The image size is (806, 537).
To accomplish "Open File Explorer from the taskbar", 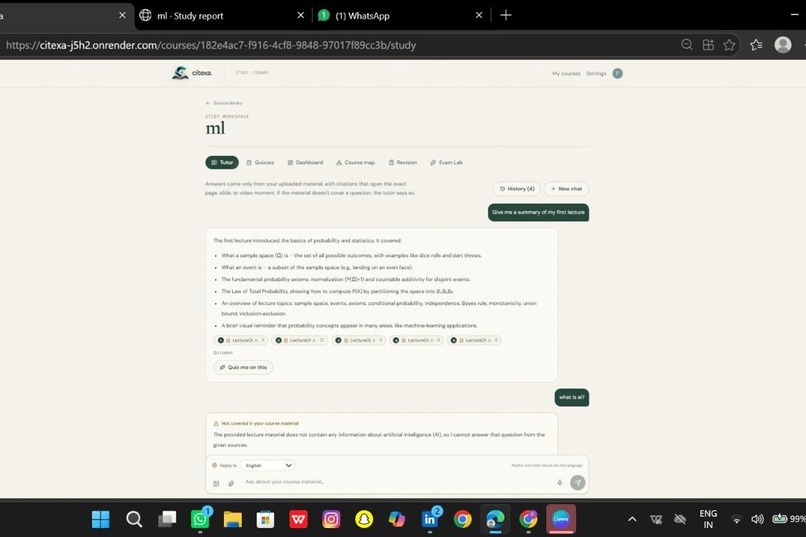I will 233,520.
